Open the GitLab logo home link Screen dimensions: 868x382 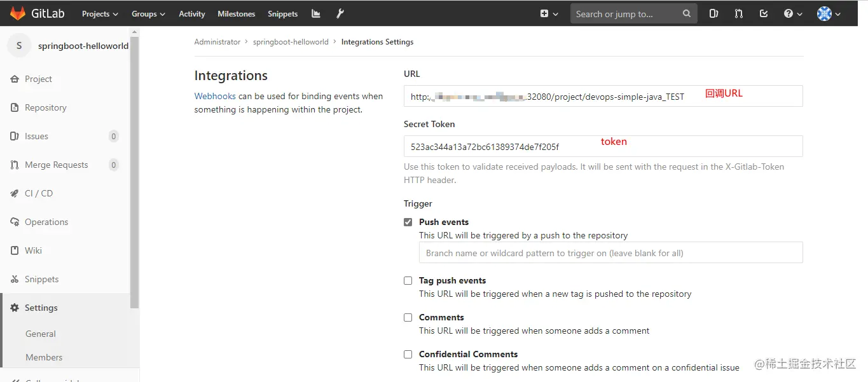coord(37,13)
